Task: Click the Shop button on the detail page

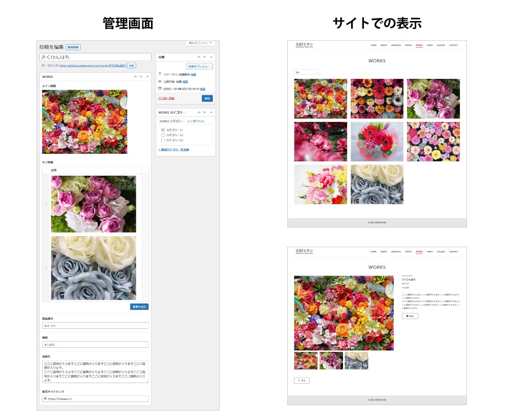Action: point(410,316)
